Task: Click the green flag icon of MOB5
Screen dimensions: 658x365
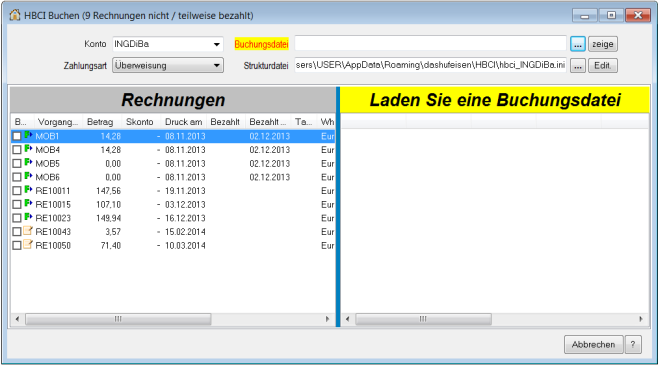Action: [x=28, y=162]
